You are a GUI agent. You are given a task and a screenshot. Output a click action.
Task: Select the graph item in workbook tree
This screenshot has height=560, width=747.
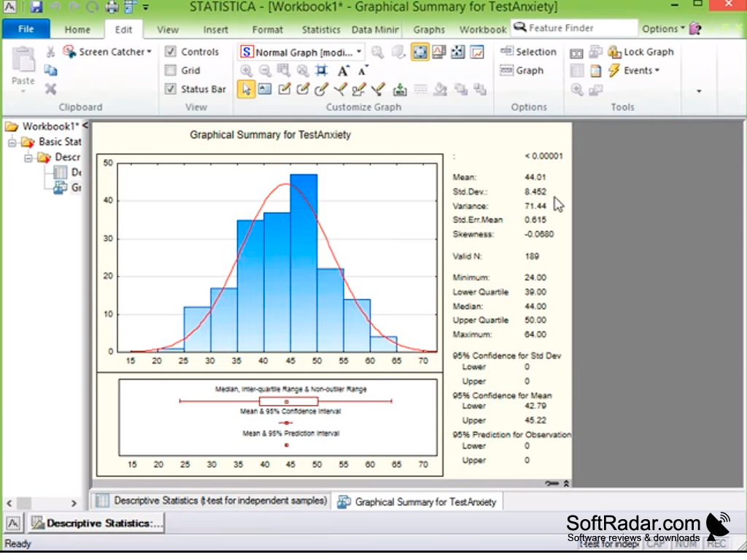pyautogui.click(x=67, y=187)
